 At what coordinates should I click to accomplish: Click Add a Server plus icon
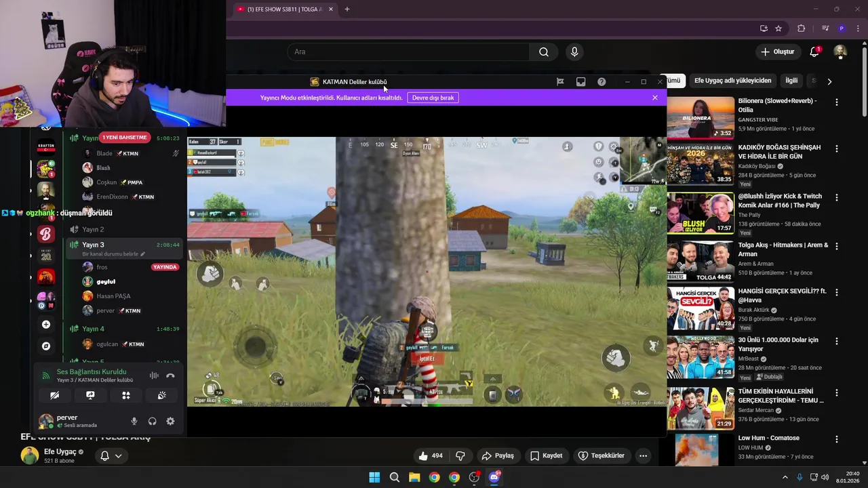[46, 325]
